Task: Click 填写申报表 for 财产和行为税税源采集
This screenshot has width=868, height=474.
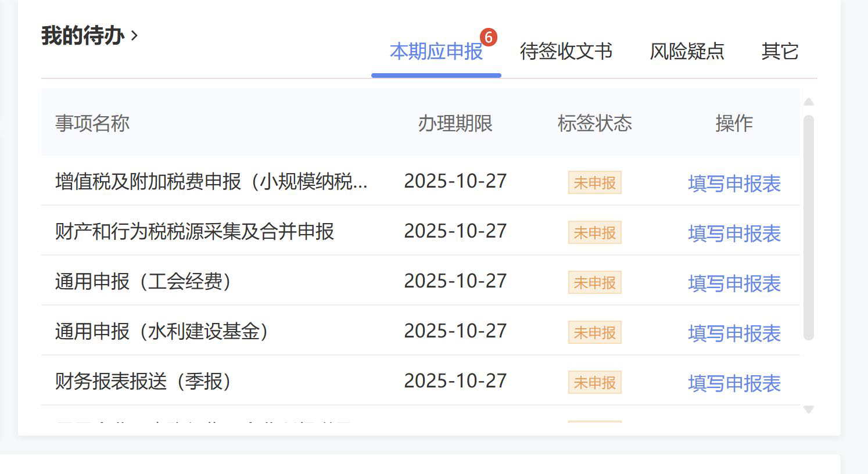Action: (x=734, y=234)
